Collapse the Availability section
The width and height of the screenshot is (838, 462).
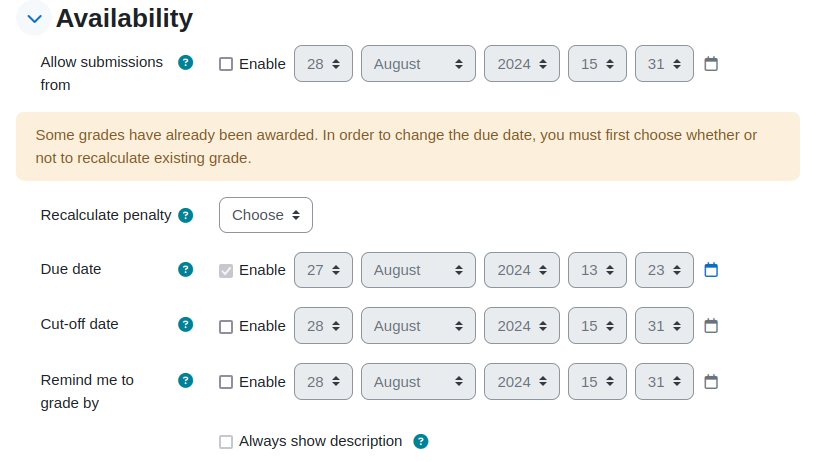click(x=34, y=19)
